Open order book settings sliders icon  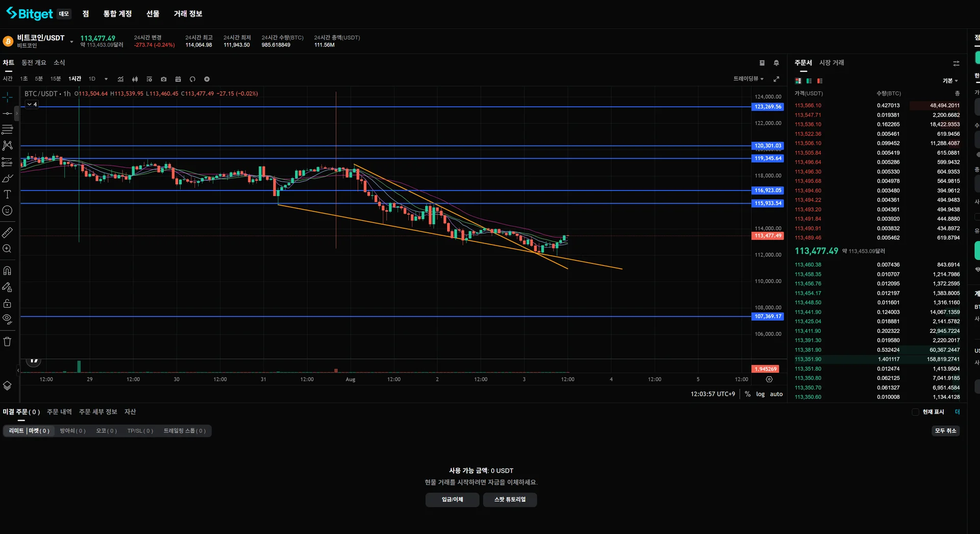click(x=956, y=63)
